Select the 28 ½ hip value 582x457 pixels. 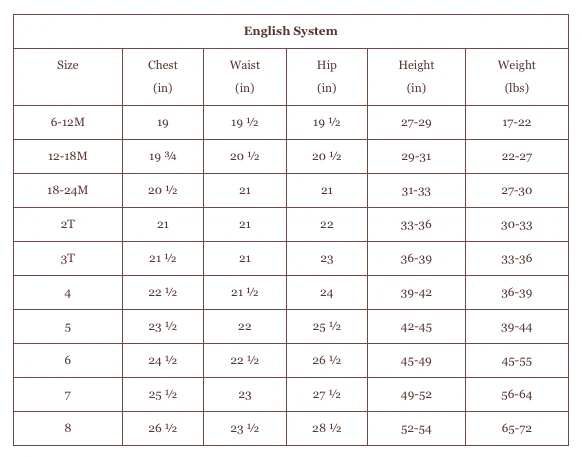click(x=327, y=428)
